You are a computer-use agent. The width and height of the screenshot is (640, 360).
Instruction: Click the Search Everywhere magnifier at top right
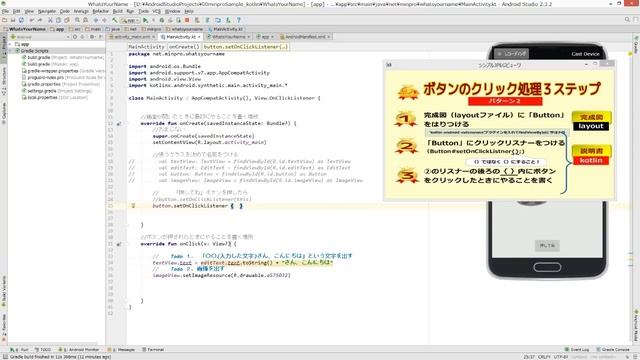(627, 20)
